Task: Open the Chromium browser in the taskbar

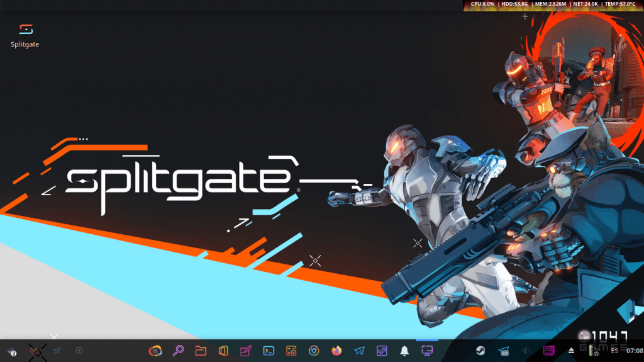Action: coord(314,351)
